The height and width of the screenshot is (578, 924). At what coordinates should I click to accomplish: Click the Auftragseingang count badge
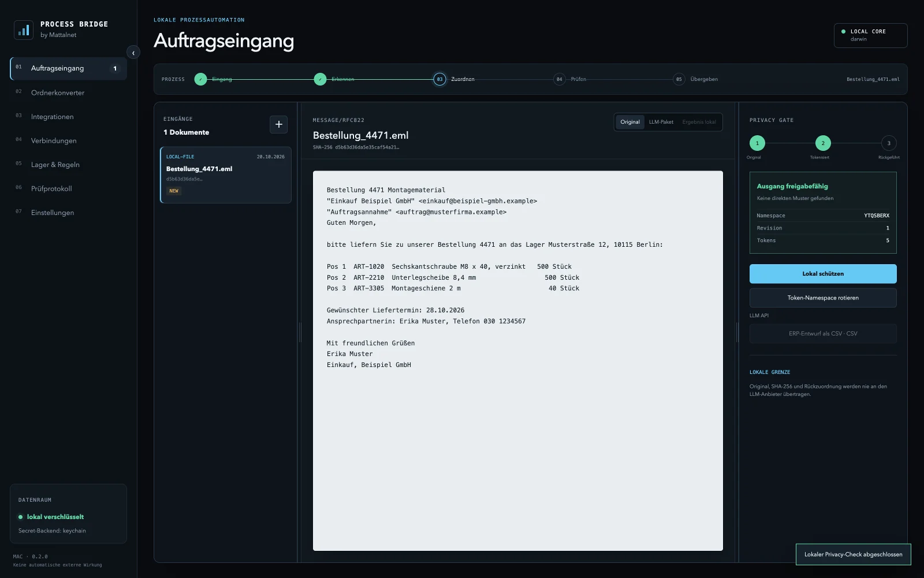point(115,68)
